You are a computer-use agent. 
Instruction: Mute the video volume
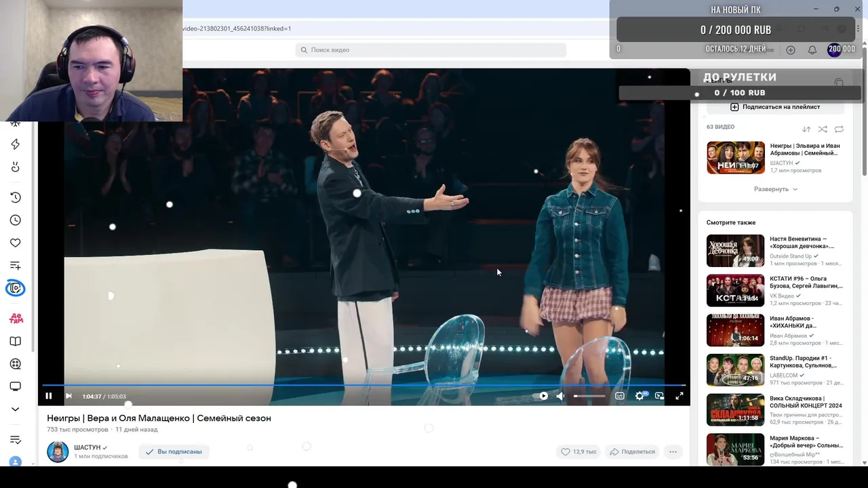(560, 396)
